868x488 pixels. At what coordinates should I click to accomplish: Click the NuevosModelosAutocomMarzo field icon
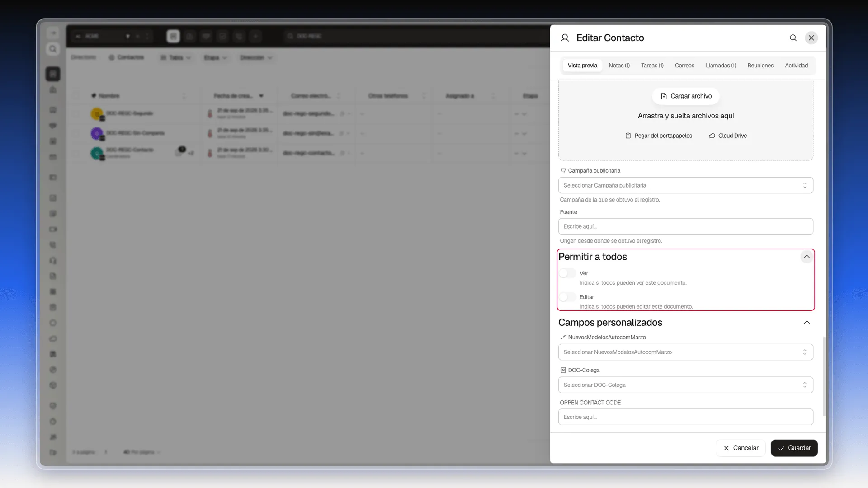pos(563,337)
